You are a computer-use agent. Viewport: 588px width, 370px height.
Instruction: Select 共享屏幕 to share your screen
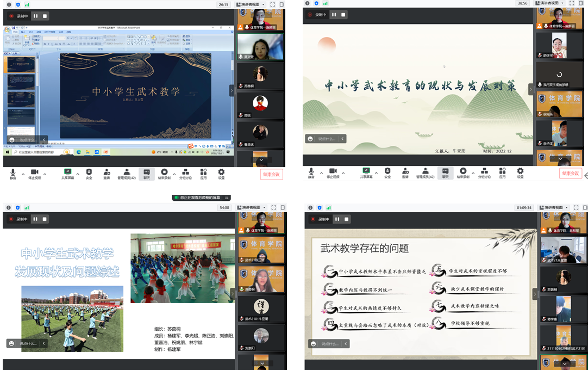pos(68,171)
